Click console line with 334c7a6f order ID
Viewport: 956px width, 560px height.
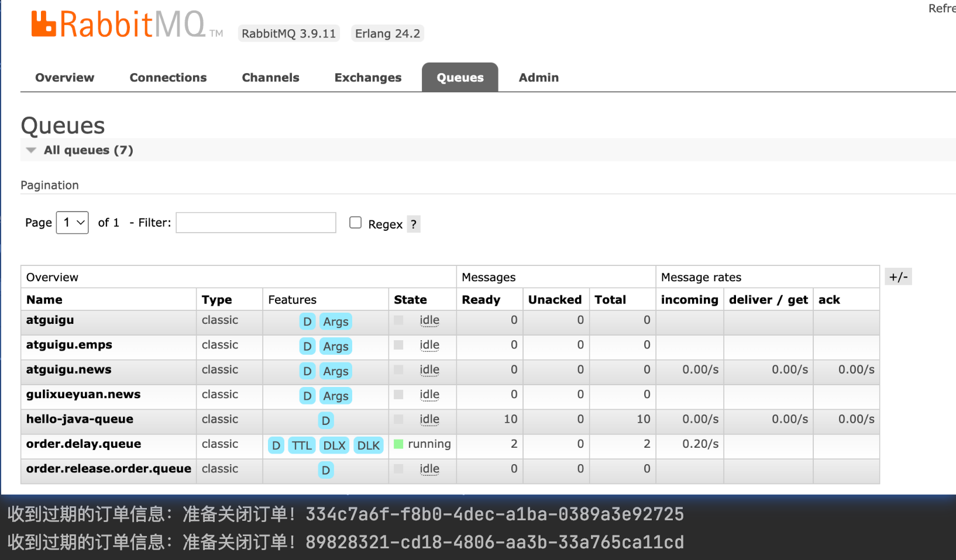coord(345,514)
